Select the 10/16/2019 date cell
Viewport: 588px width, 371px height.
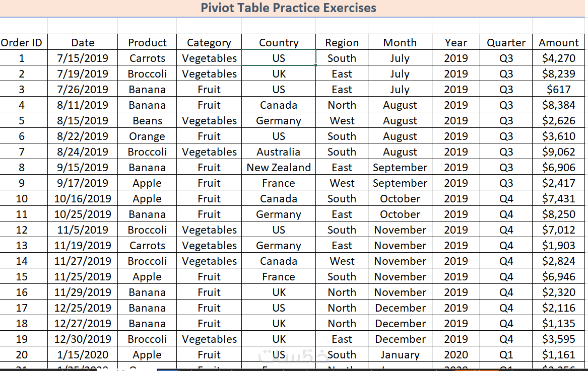click(x=83, y=199)
